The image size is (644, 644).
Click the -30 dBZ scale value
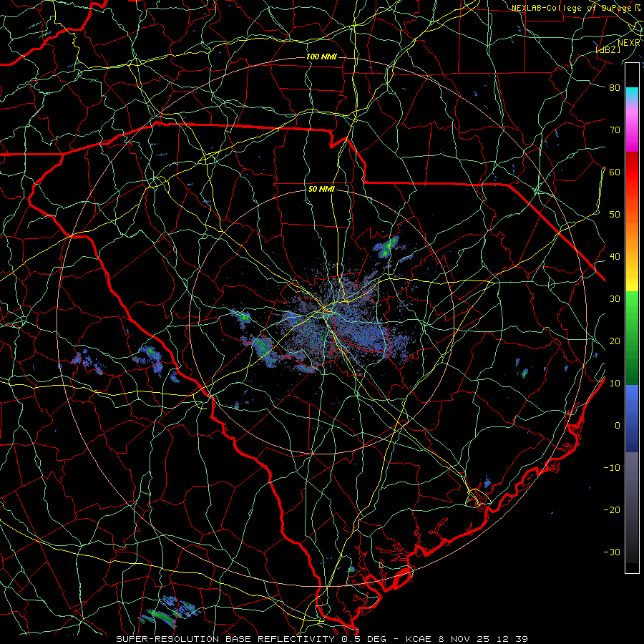[612, 552]
